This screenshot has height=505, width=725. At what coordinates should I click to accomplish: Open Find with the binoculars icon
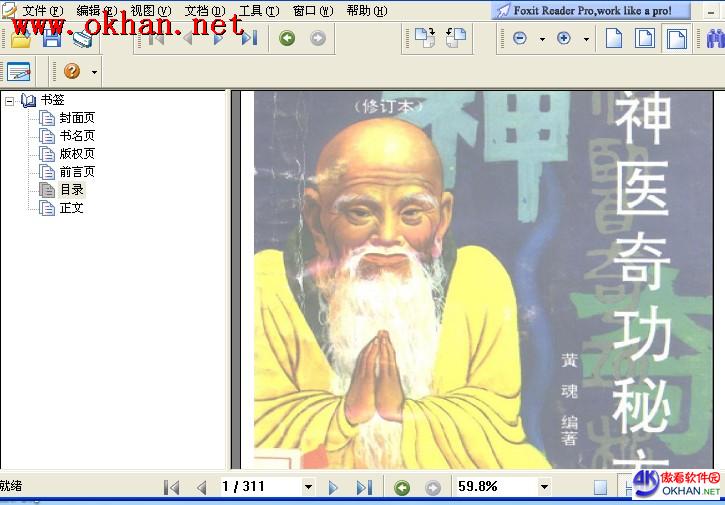point(715,38)
